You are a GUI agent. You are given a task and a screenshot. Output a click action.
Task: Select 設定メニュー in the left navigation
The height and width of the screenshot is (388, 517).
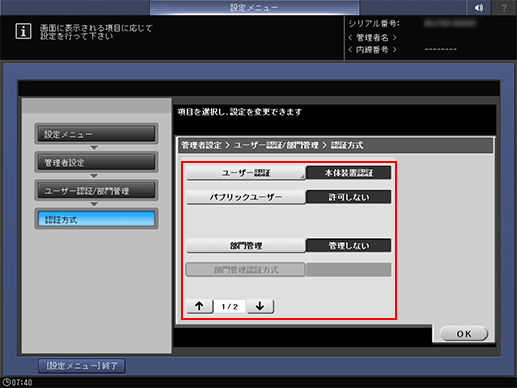pos(96,134)
